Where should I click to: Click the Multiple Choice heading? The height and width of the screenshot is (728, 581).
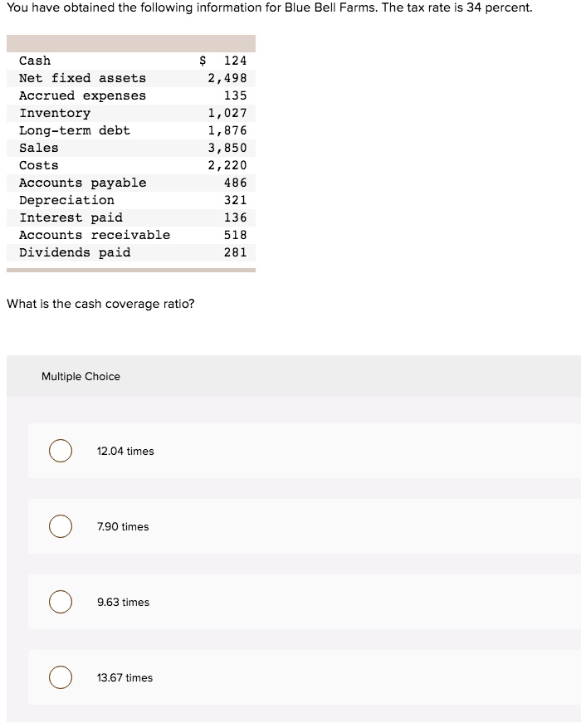pos(81,376)
